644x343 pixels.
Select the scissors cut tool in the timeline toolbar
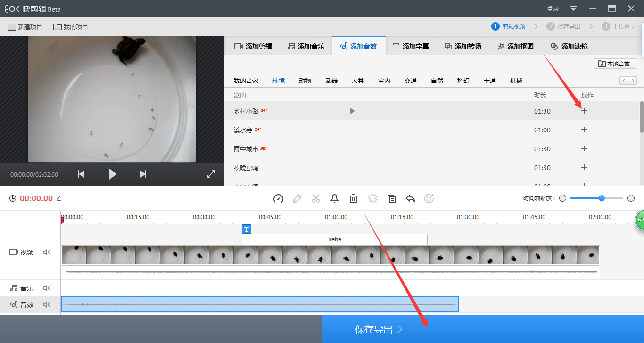pos(316,198)
